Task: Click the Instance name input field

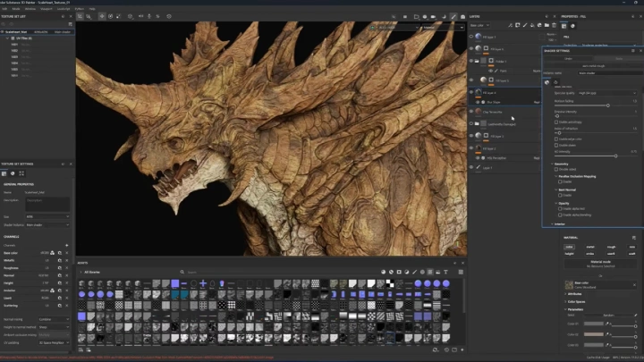Action: [x=610, y=73]
